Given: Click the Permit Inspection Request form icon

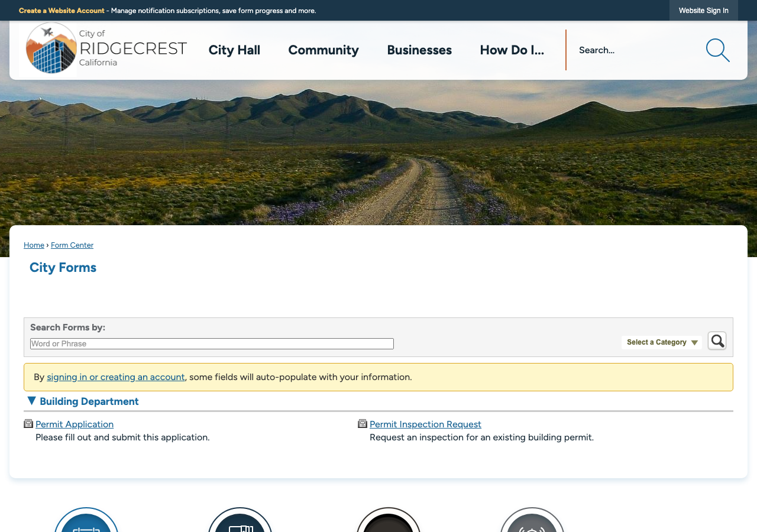Looking at the screenshot, I should pyautogui.click(x=363, y=424).
